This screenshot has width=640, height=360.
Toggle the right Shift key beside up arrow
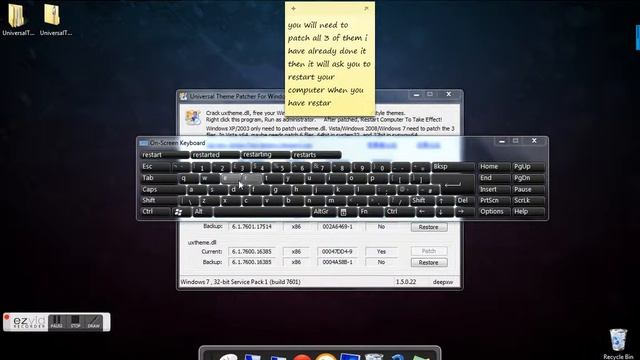(421, 200)
